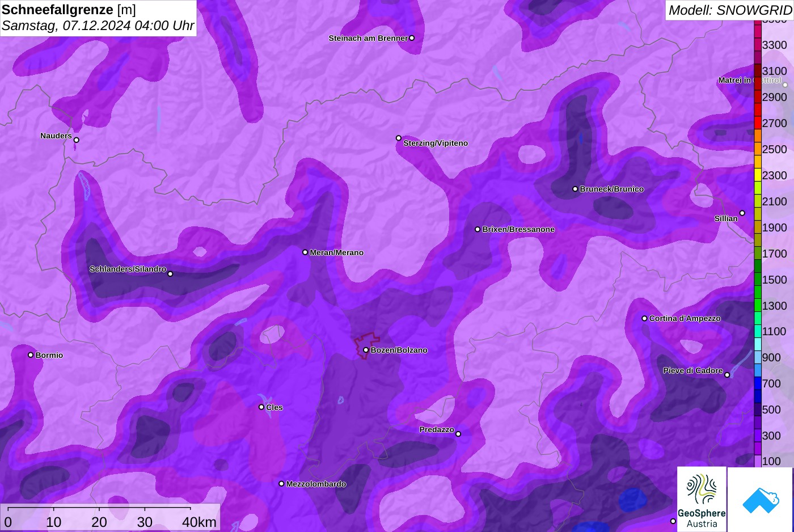Image resolution: width=794 pixels, height=532 pixels.
Task: Click the Schlanders/Silandro location dot
Action: 170,274
